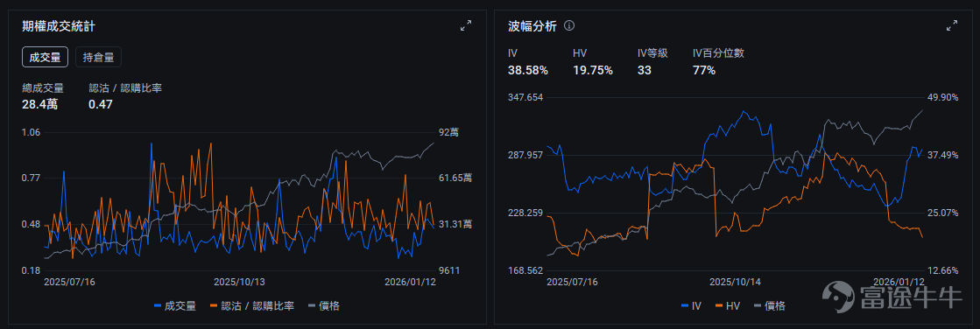The height and width of the screenshot is (329, 980).
Task: Click the 1.06 left axis label
Action: point(31,132)
